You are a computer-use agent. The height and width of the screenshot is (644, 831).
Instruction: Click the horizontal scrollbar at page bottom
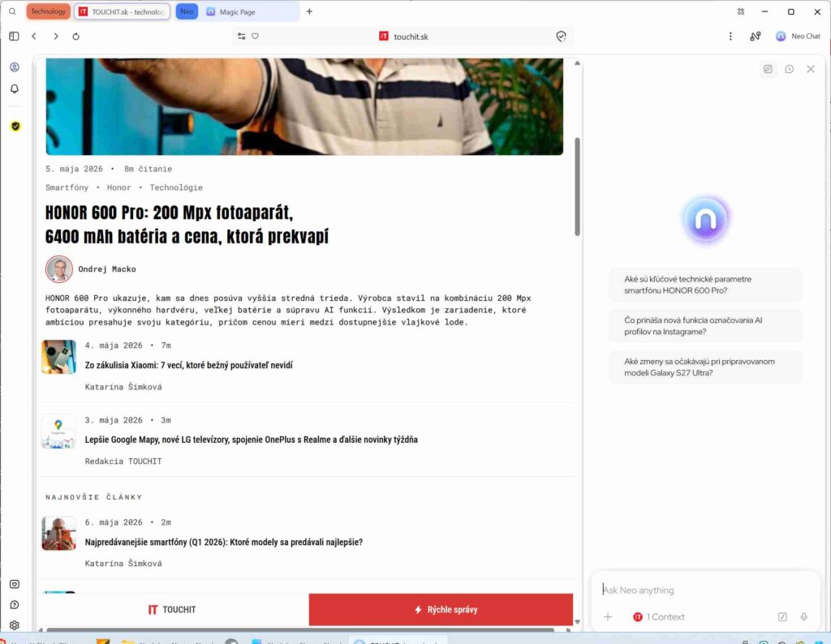tap(300, 629)
